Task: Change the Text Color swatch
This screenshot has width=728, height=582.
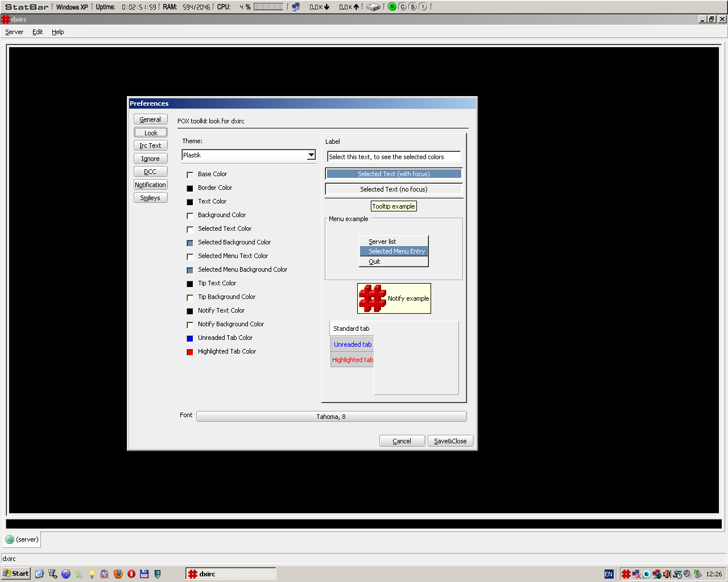Action: point(190,202)
